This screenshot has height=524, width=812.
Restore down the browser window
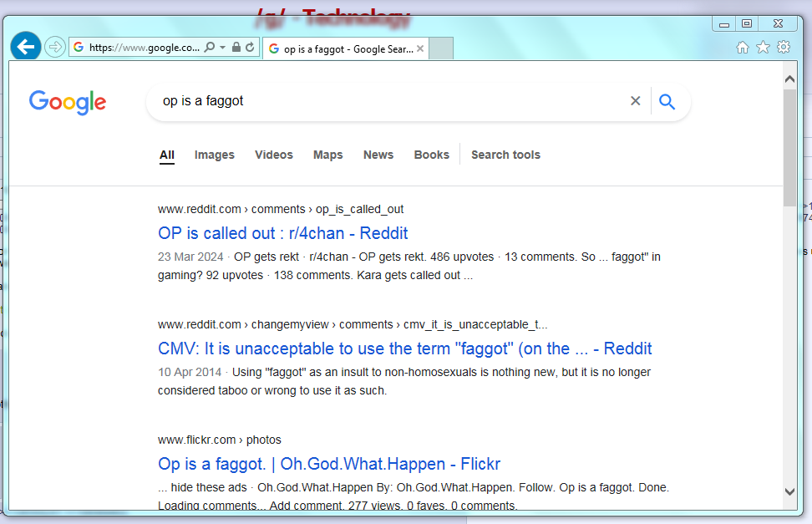(747, 24)
